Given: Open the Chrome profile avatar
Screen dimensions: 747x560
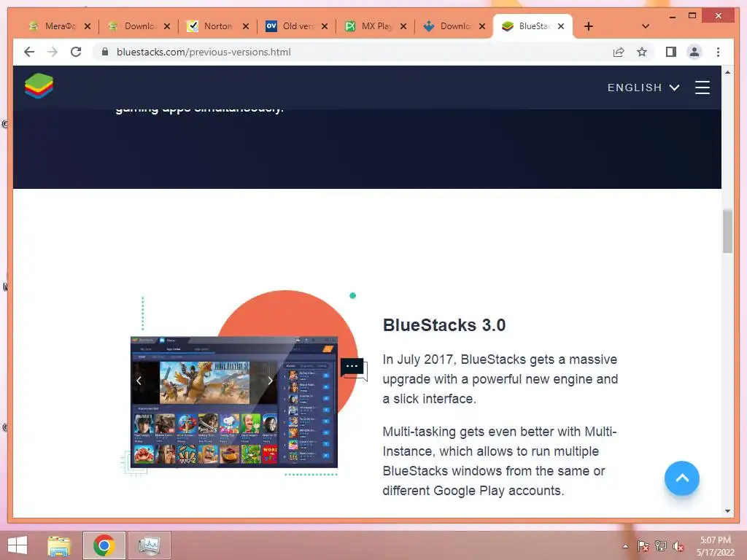Looking at the screenshot, I should 694,52.
